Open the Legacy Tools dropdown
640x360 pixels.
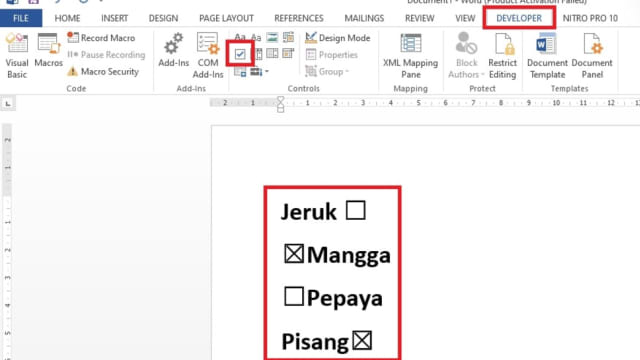pos(259,72)
